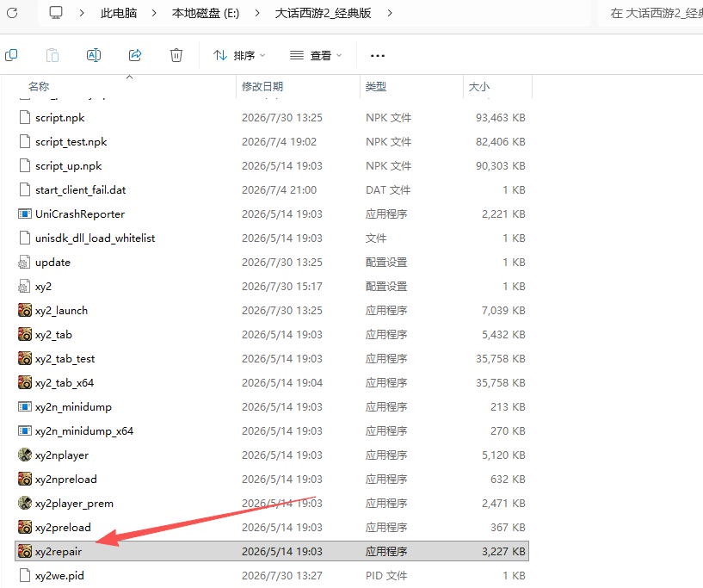The height and width of the screenshot is (588, 703).
Task: Click the refresh icon in address bar
Action: [12, 13]
